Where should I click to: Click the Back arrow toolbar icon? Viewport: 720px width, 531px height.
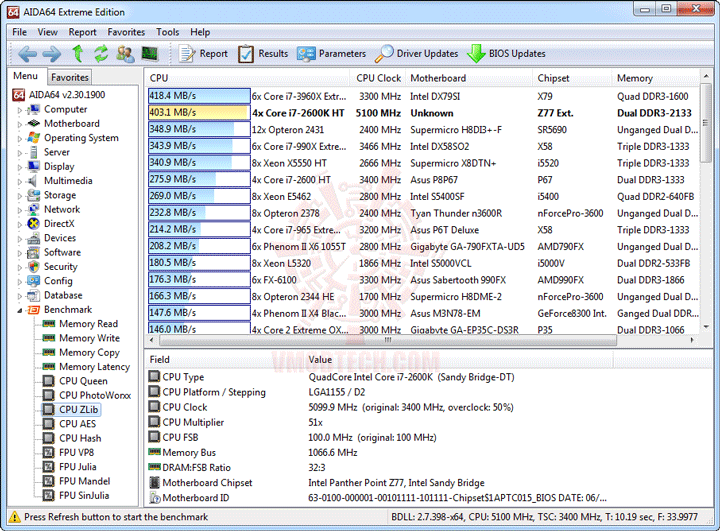tap(27, 54)
